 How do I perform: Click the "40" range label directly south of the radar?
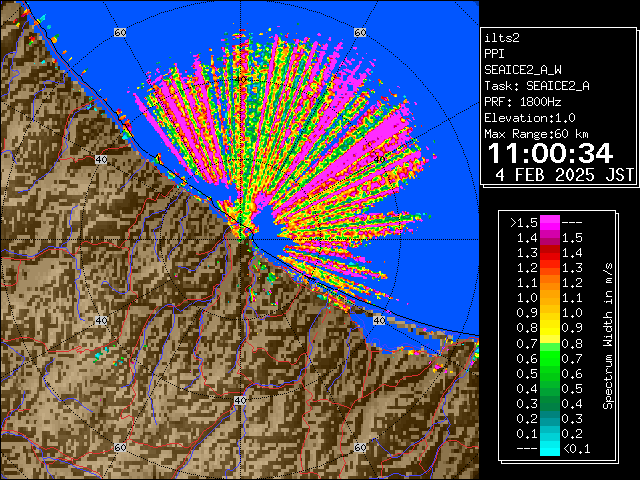coord(240,400)
